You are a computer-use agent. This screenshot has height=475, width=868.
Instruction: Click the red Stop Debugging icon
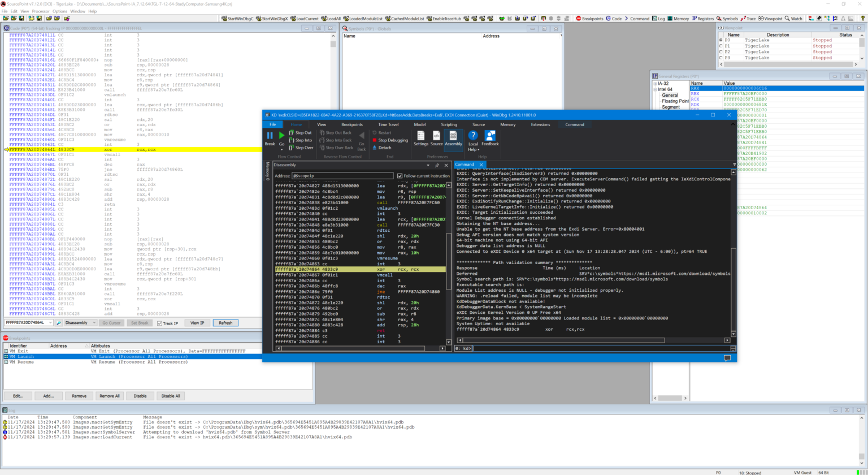click(374, 140)
